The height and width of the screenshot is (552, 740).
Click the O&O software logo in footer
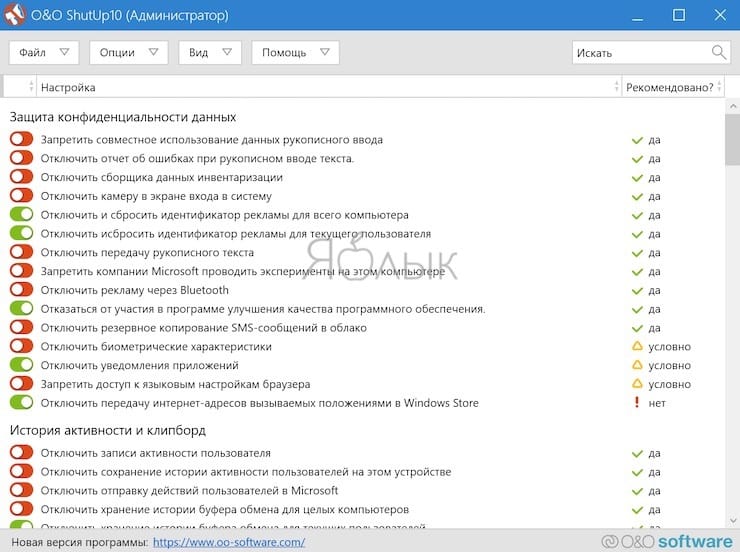[667, 542]
